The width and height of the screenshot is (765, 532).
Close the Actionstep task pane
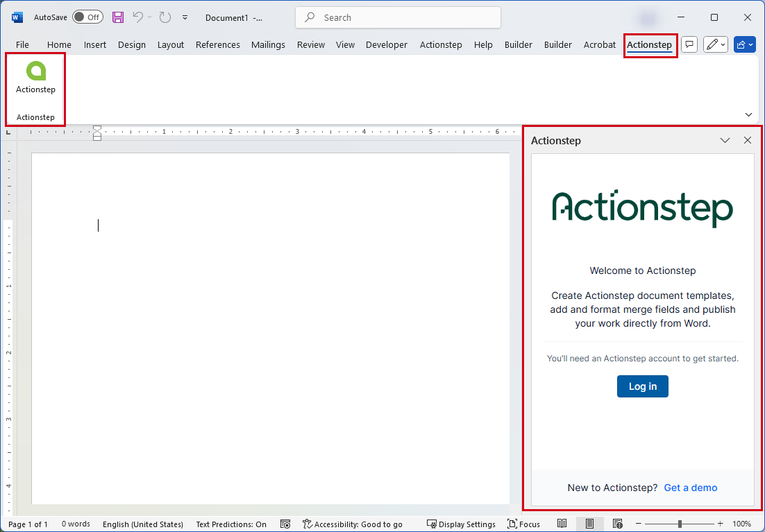click(x=748, y=140)
